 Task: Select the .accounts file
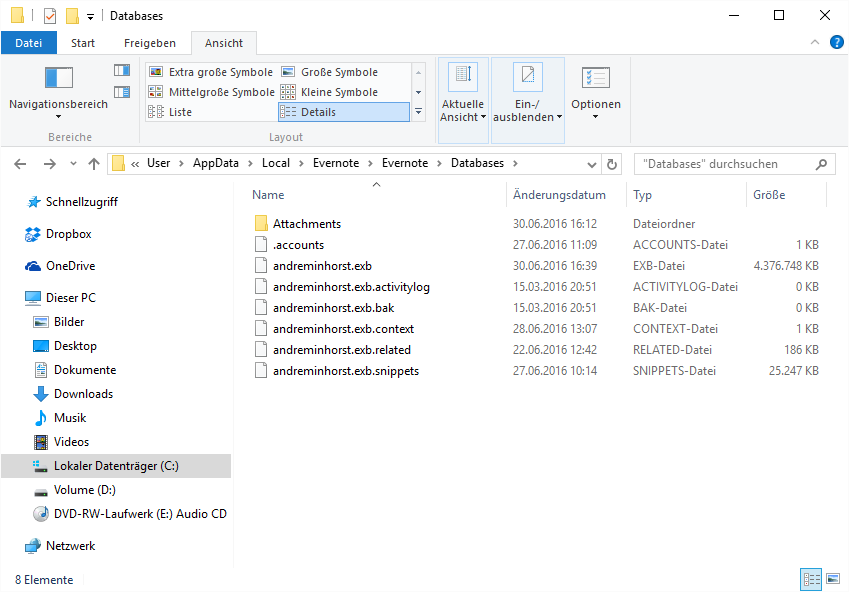click(x=298, y=245)
